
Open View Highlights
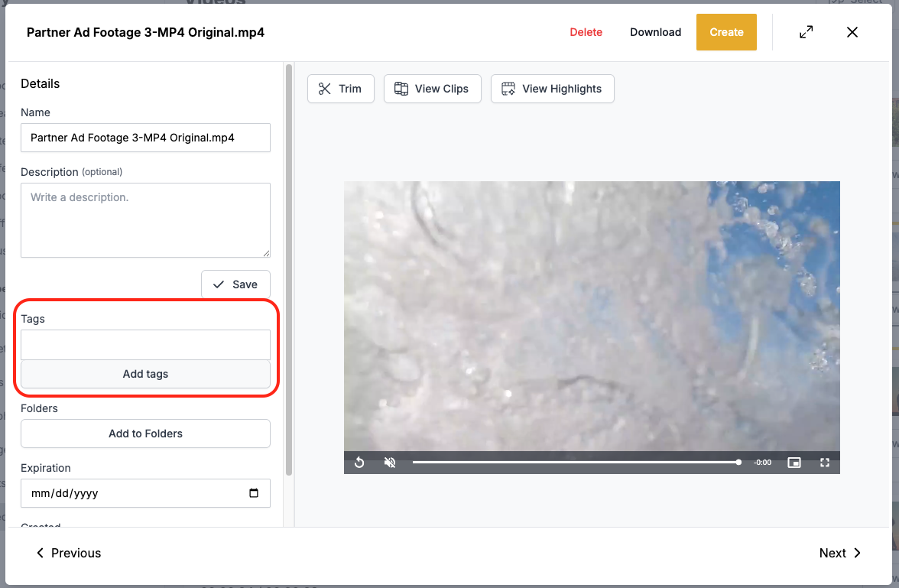(552, 89)
